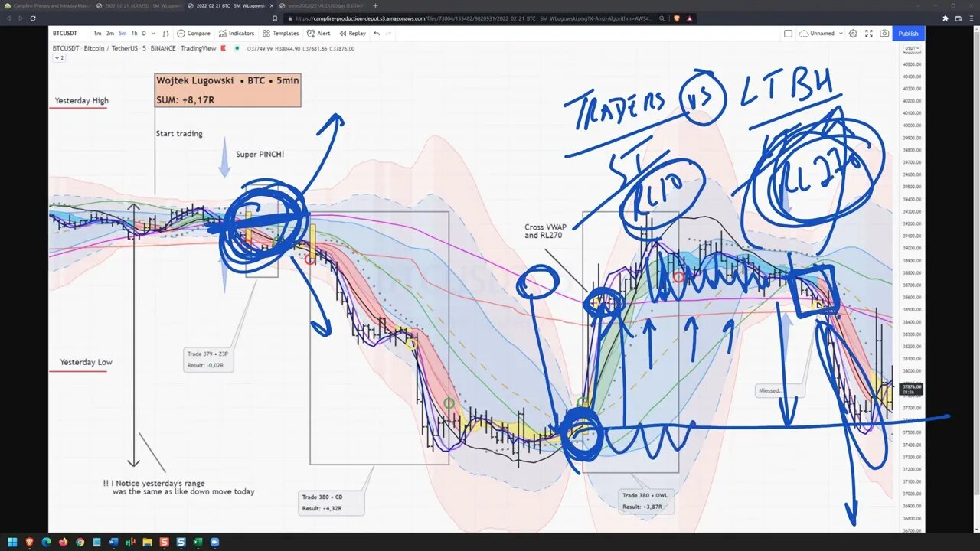Create an Alert from the toolbar
This screenshot has width=980, height=551.
[318, 34]
